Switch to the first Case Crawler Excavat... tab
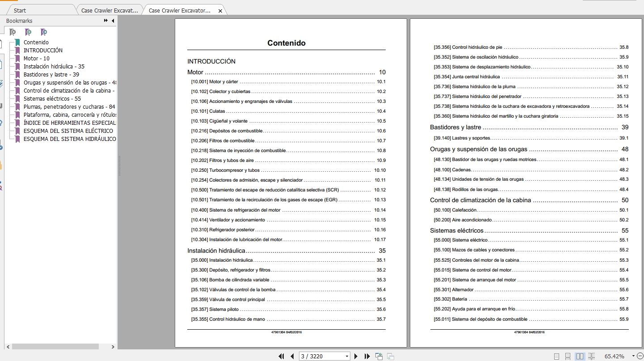Screen dimensions: 644x361 tap(109, 10)
